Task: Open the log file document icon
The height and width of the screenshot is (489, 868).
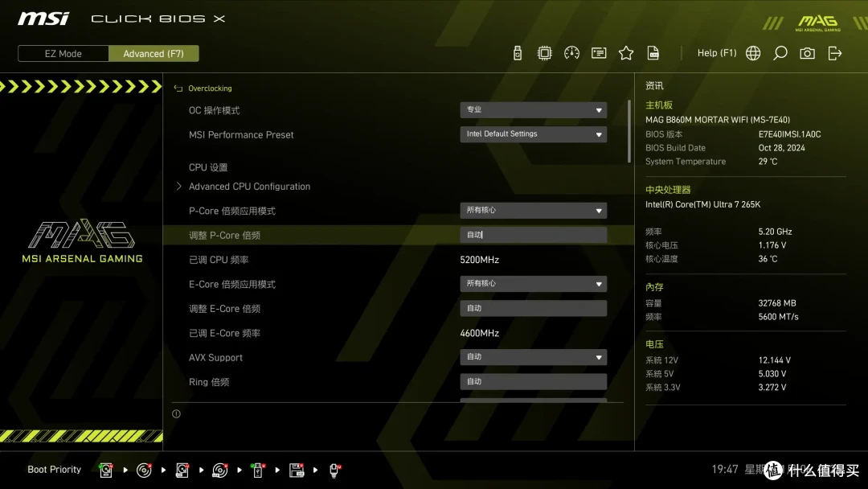Action: pyautogui.click(x=653, y=53)
